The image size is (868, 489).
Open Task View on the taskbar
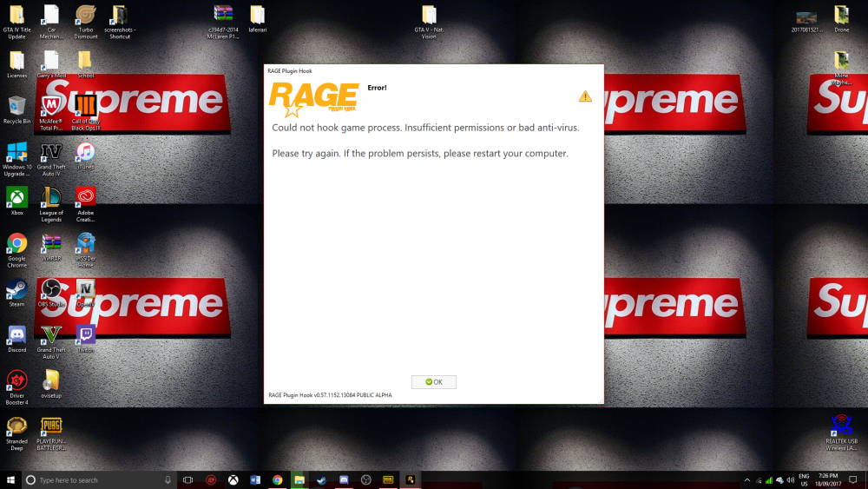(x=188, y=479)
